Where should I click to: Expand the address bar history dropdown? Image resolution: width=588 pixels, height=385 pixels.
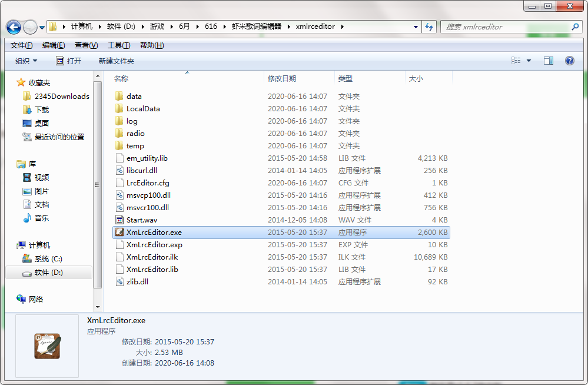coord(416,26)
